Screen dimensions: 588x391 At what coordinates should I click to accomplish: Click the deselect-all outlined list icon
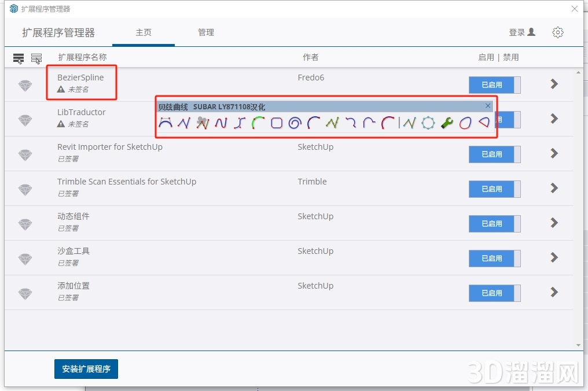click(x=36, y=58)
